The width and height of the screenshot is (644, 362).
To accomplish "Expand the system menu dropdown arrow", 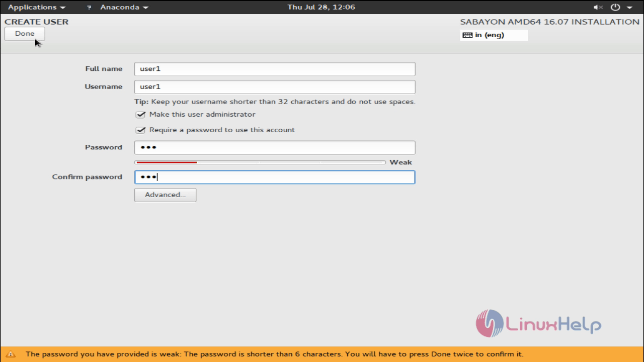I will point(629,8).
